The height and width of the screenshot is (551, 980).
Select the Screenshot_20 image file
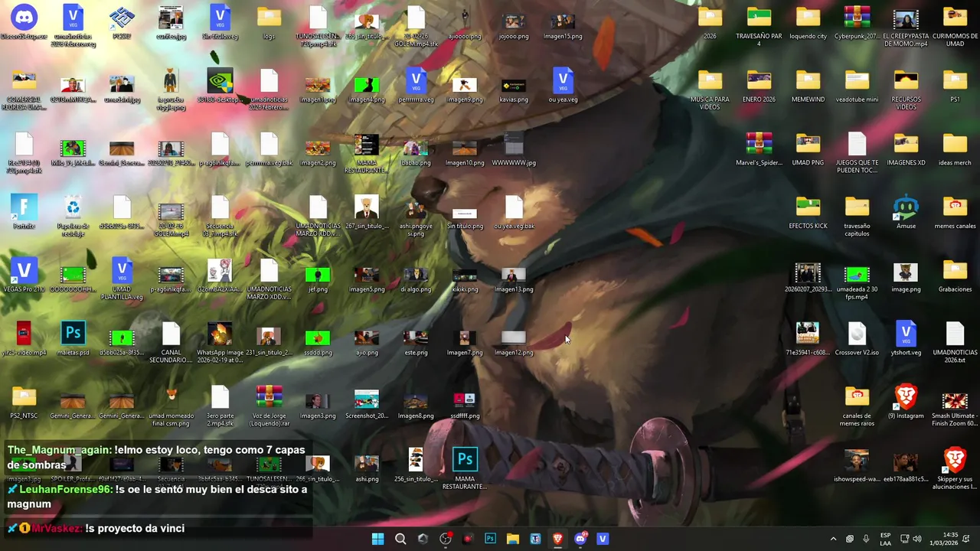pyautogui.click(x=367, y=399)
